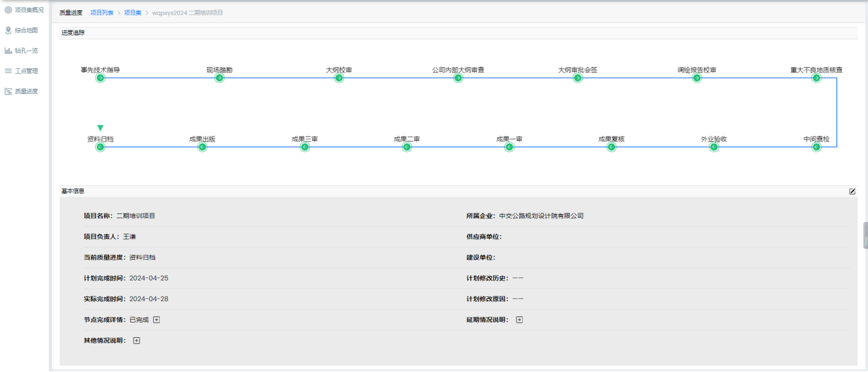
Task: Click the 质量进度 gantt icon
Action: pyautogui.click(x=9, y=91)
